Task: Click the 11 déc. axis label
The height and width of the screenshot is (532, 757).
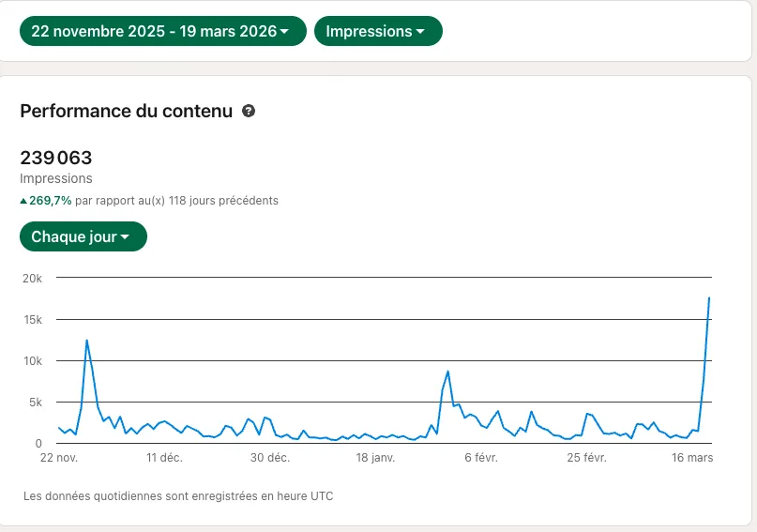Action: coord(165,458)
